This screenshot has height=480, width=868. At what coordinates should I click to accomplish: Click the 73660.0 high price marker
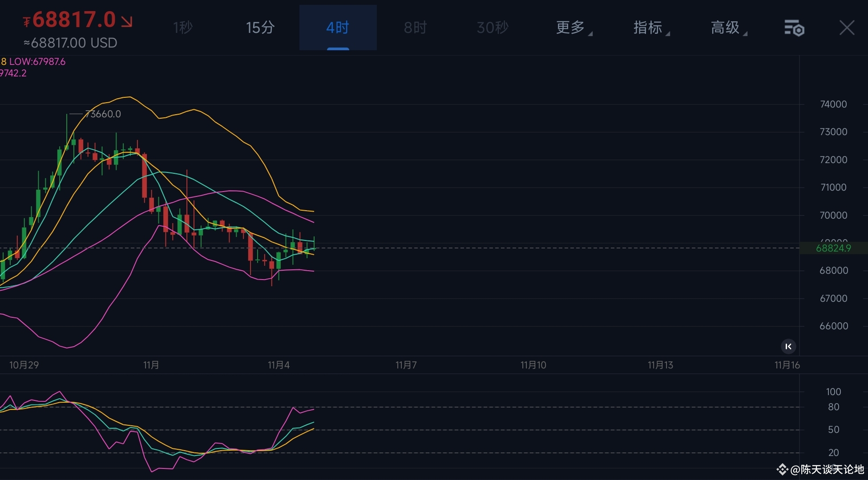pos(103,114)
